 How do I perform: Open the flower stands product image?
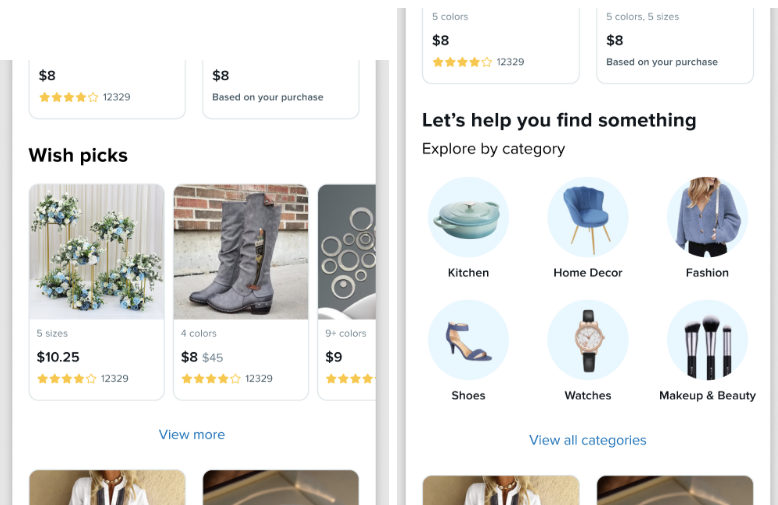pyautogui.click(x=97, y=252)
